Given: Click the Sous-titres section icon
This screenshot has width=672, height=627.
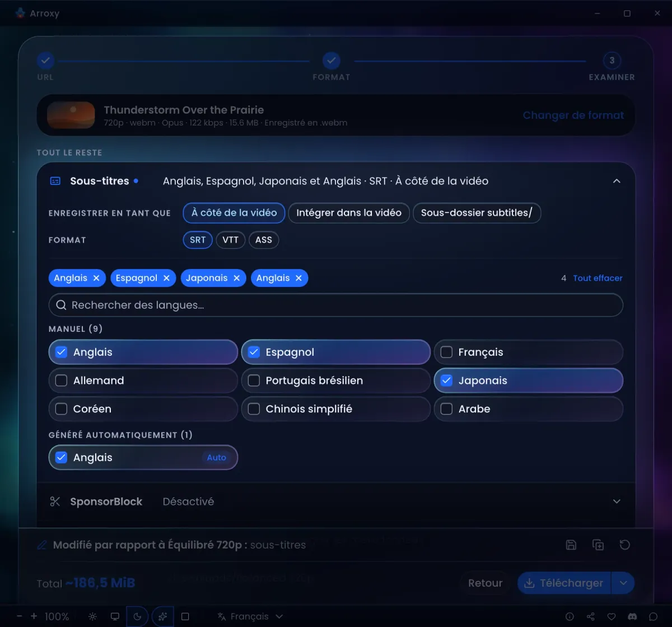Looking at the screenshot, I should point(55,181).
